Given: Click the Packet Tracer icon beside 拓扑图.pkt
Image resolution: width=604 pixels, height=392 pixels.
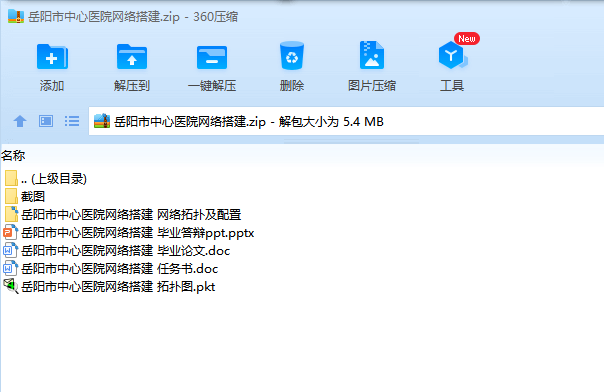Looking at the screenshot, I should (11, 286).
